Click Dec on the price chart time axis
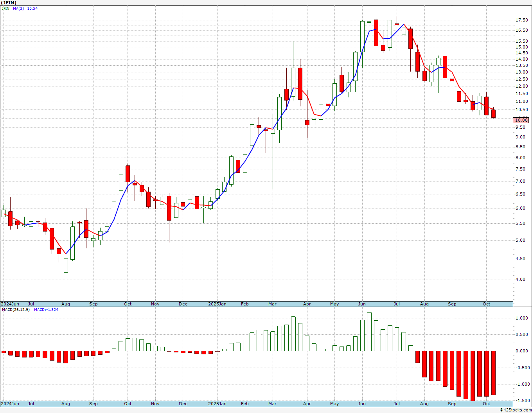Viewport: 532px width, 413px height. click(x=183, y=304)
